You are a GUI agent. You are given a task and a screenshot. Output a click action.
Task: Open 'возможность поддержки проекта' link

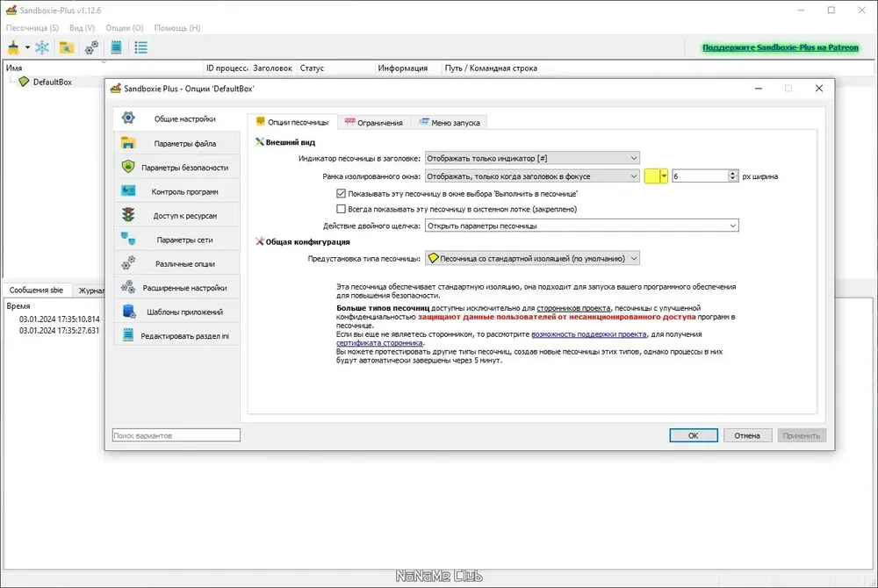click(x=588, y=334)
